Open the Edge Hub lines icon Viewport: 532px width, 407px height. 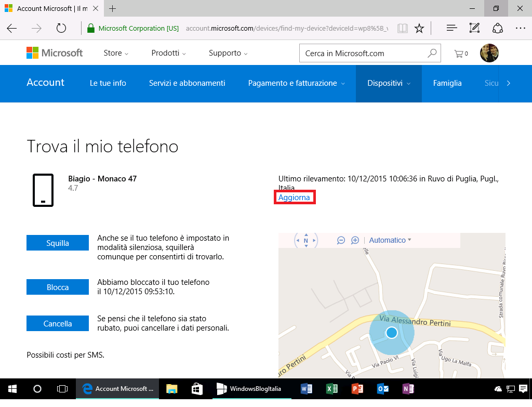(451, 28)
